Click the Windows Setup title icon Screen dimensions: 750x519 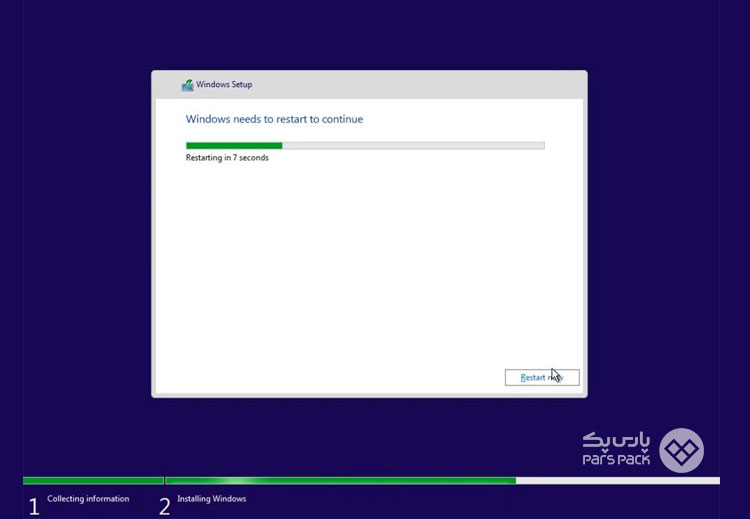click(187, 85)
